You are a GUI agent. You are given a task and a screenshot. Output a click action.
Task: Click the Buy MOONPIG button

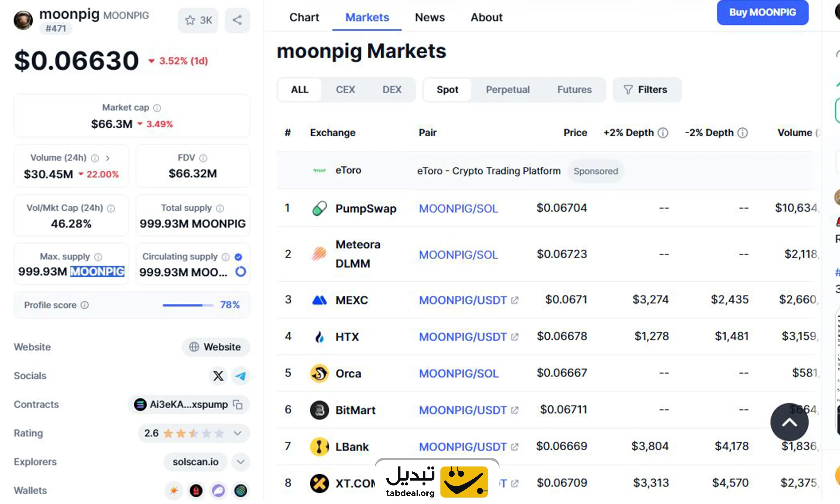pos(762,12)
